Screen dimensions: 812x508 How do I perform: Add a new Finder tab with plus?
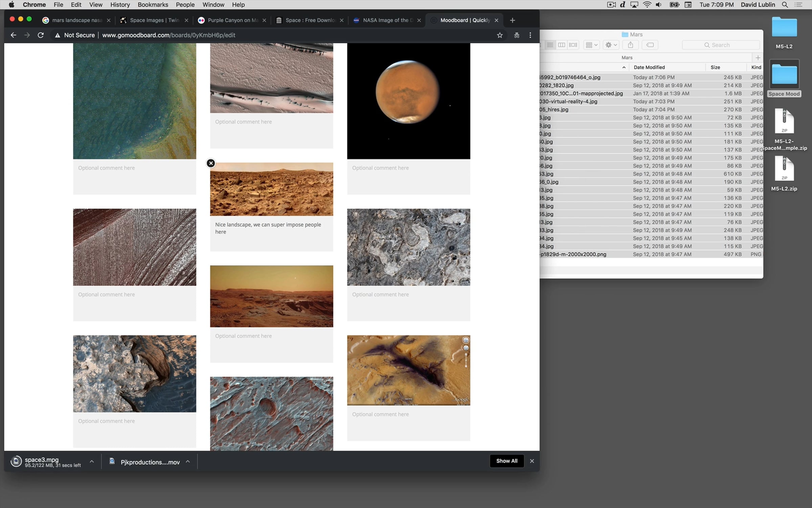(758, 58)
